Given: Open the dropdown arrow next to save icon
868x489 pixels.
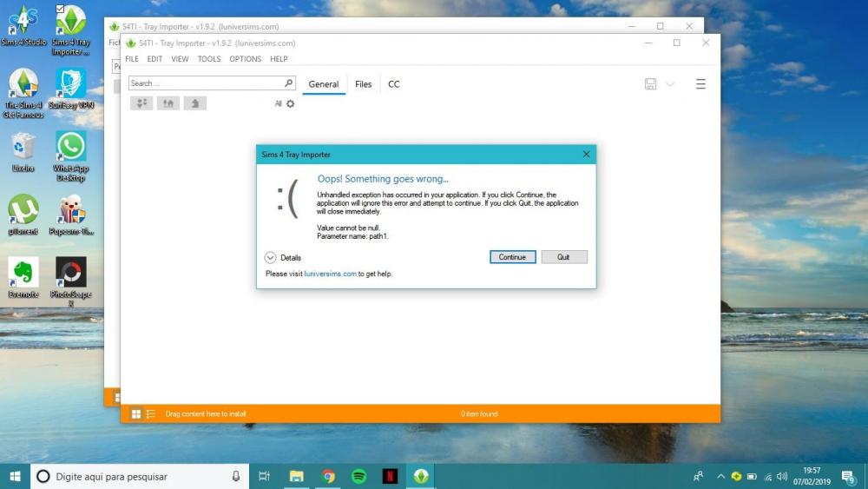Looking at the screenshot, I should [670, 84].
